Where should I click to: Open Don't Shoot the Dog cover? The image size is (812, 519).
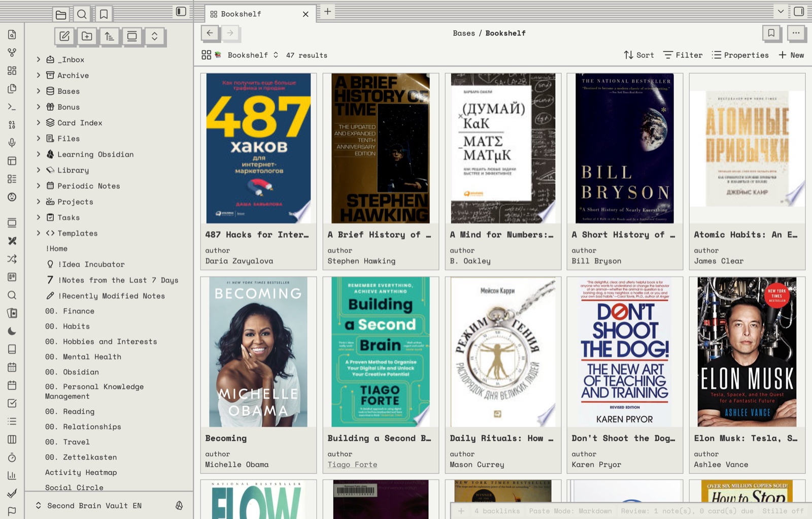click(x=625, y=352)
